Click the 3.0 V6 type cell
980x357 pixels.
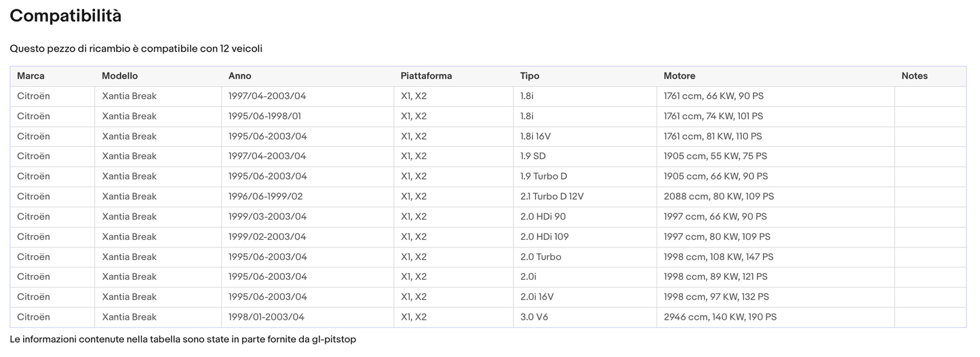coord(534,317)
